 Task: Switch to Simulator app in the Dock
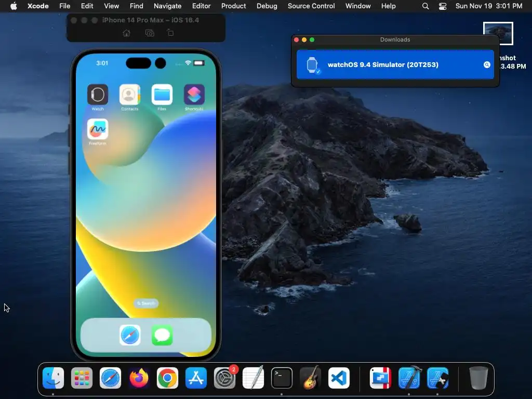(437, 378)
